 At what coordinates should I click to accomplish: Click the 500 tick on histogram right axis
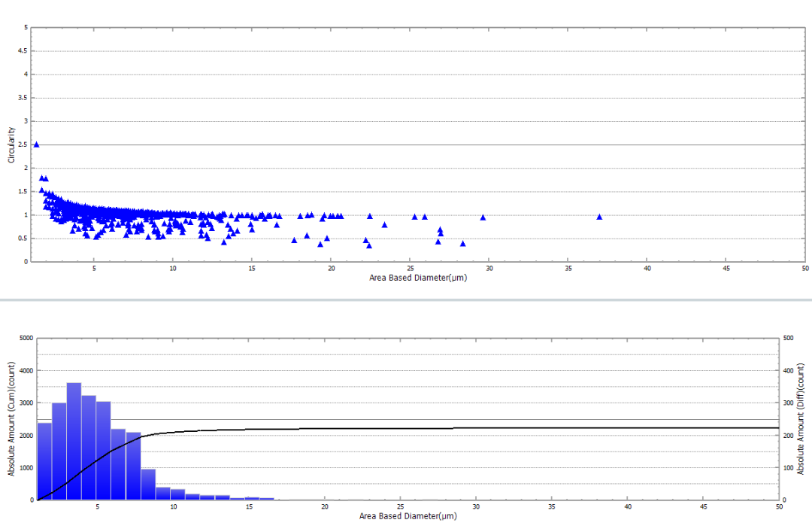(x=789, y=339)
